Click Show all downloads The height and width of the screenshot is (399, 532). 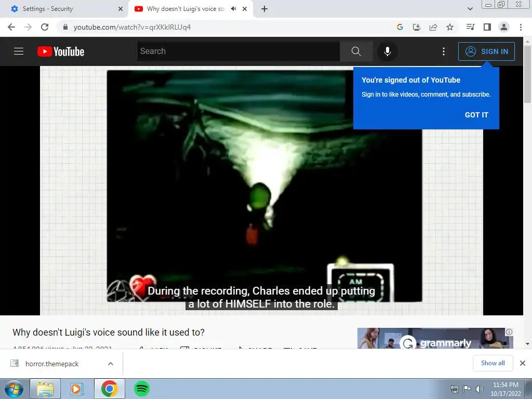pos(493,363)
